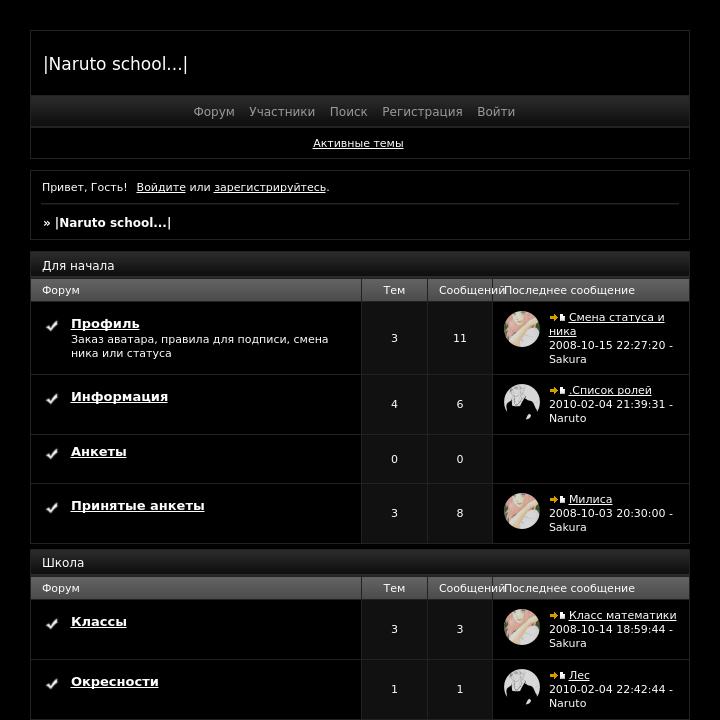
Task: Open the Профиль forum
Action: coord(105,324)
